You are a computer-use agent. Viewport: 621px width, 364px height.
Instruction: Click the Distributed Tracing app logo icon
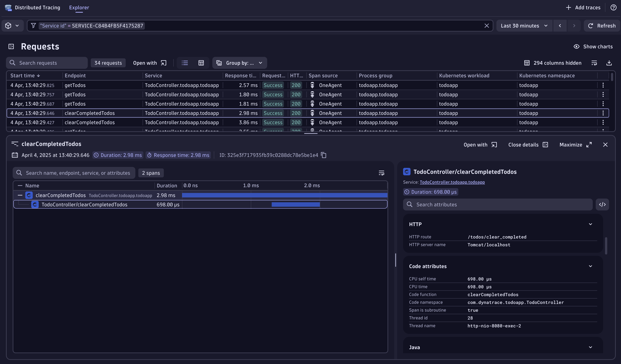point(8,8)
